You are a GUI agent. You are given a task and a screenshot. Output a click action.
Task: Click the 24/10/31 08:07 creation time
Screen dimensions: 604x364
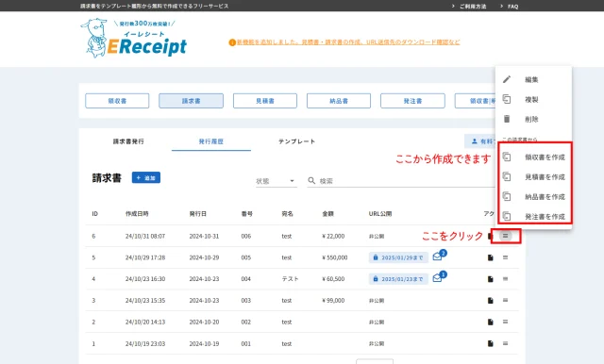145,236
